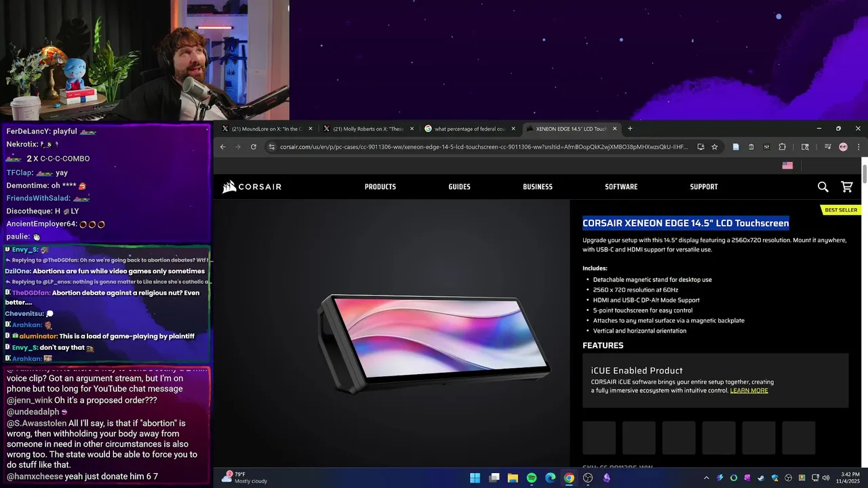Open Task View on taskbar
Screen dimensions: 868x488
(x=494, y=478)
